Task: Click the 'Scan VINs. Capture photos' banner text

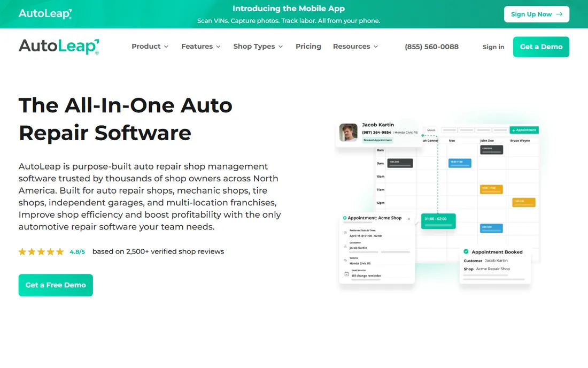Action: click(289, 21)
